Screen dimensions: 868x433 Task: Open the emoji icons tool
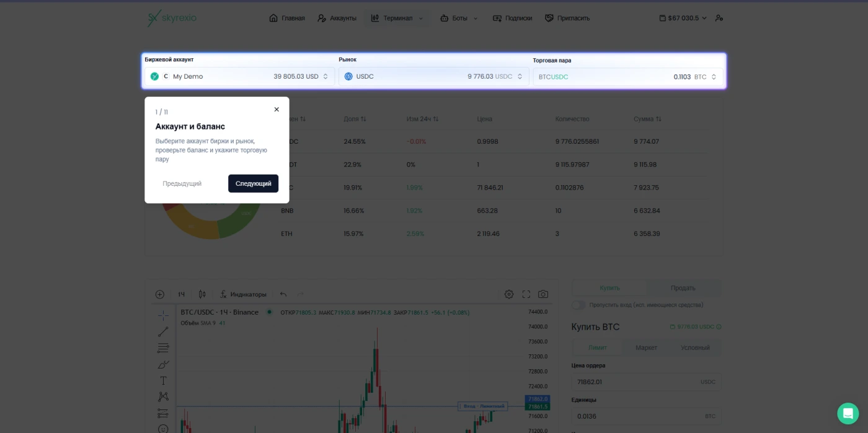163,428
